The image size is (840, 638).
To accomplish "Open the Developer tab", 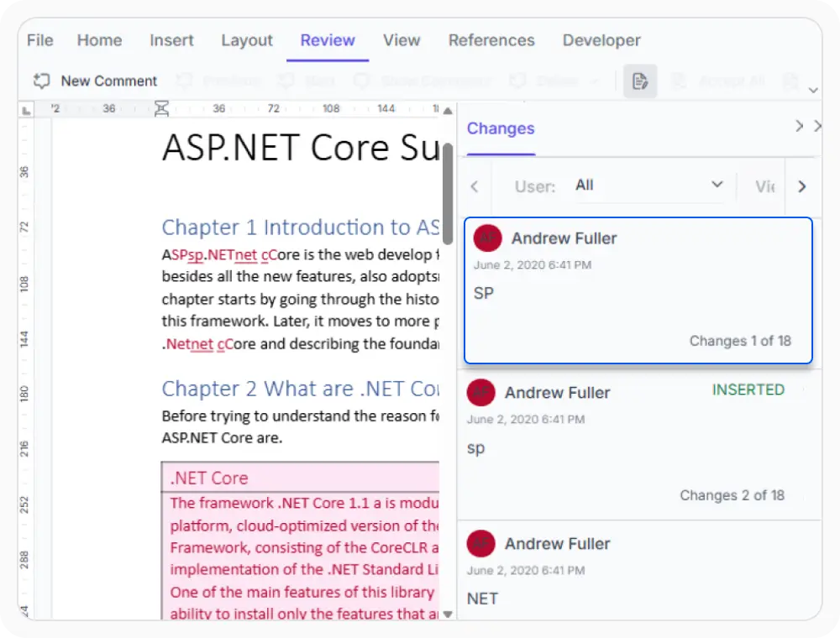I will point(601,40).
